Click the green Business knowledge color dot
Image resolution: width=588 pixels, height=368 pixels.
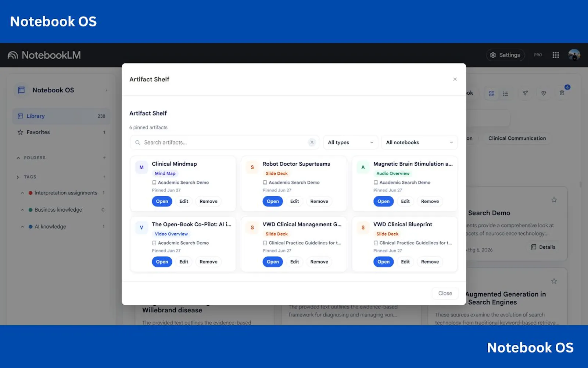31,210
